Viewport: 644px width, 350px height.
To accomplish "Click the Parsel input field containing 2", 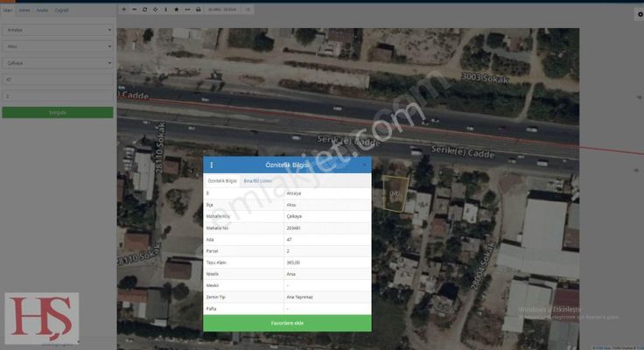I will pos(58,95).
